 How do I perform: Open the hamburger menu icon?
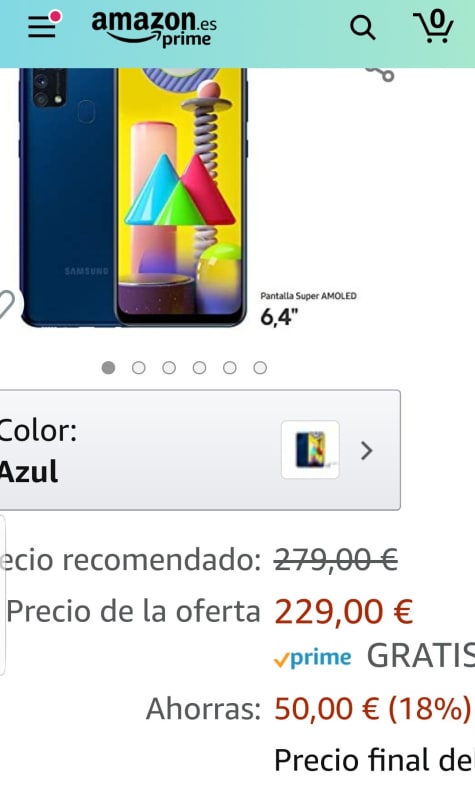pyautogui.click(x=44, y=25)
